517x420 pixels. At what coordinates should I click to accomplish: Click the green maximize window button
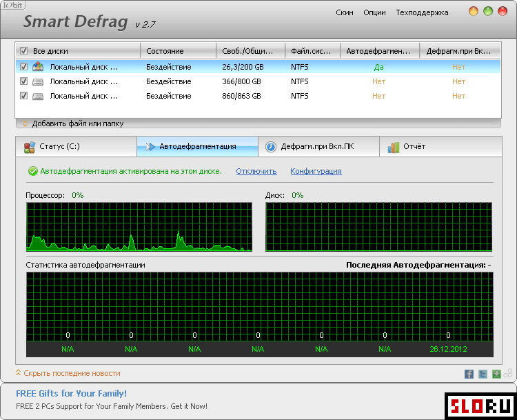point(488,11)
